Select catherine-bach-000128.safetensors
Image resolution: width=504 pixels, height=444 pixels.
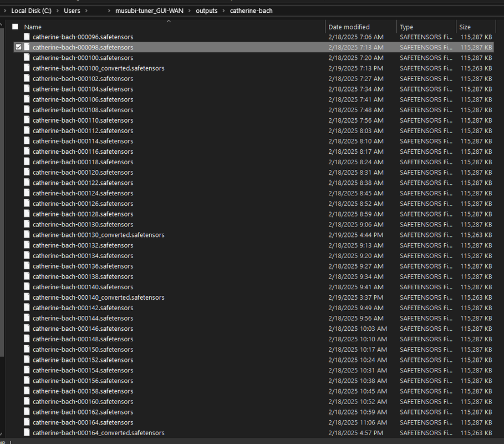pyautogui.click(x=83, y=214)
